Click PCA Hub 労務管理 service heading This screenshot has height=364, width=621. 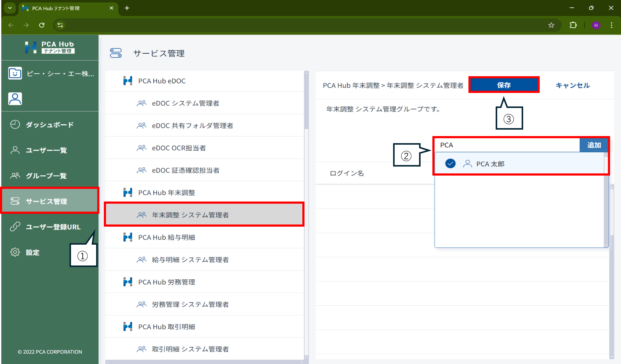[x=204, y=282]
